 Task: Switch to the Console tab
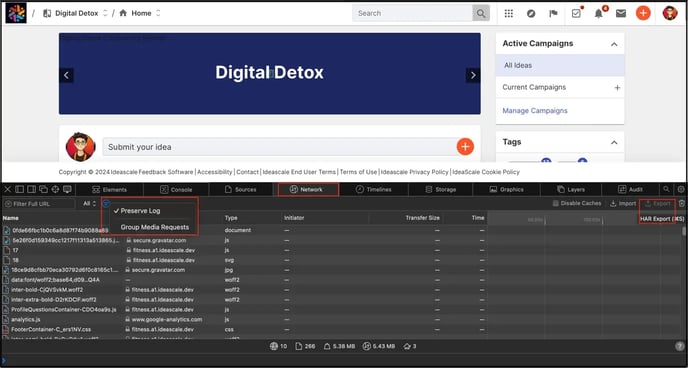tap(176, 189)
